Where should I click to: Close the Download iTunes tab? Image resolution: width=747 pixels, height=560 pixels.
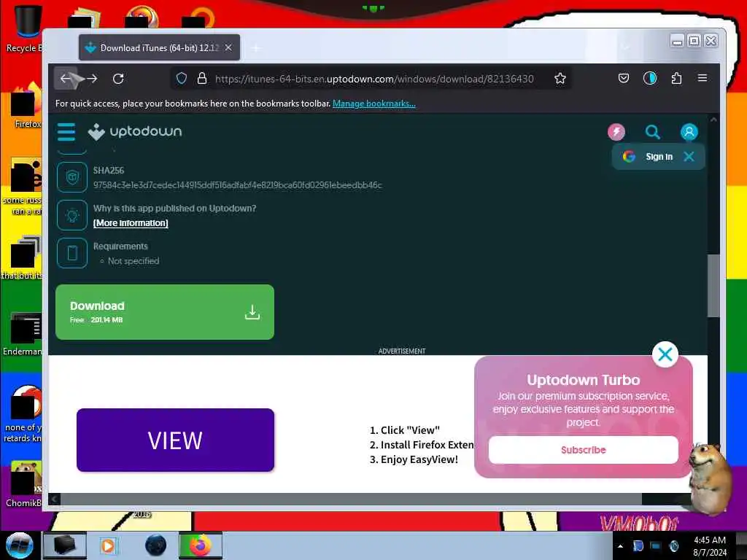click(x=228, y=47)
